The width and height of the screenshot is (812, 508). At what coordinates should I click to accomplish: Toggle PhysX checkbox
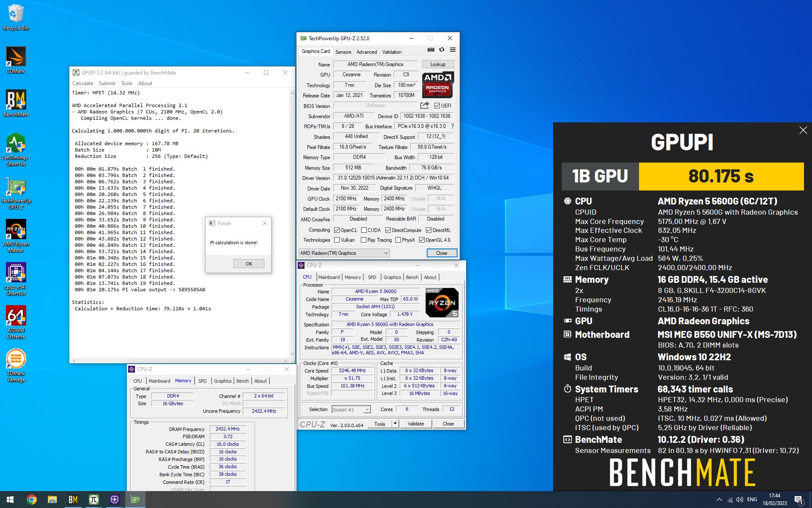click(x=398, y=240)
